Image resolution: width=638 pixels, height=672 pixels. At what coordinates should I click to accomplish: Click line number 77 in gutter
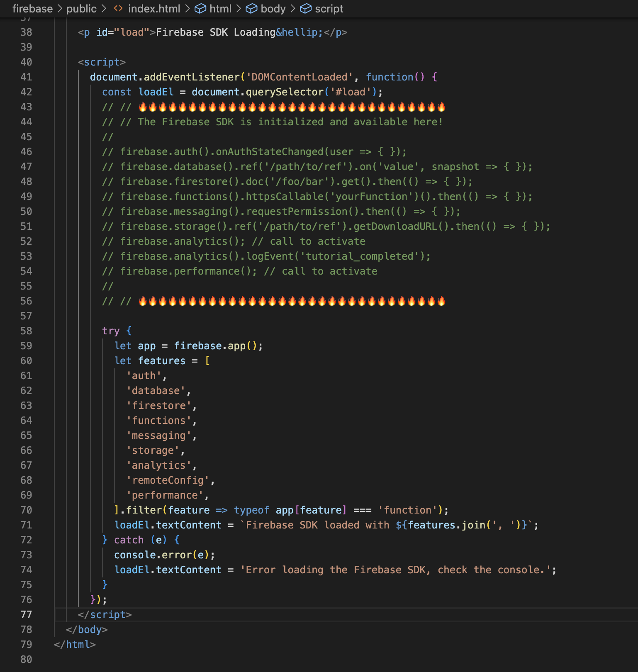pyautogui.click(x=26, y=615)
